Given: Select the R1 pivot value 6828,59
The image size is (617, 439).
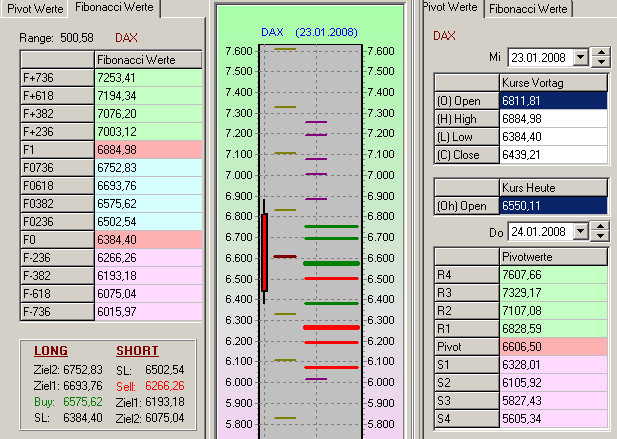Looking at the screenshot, I should [x=553, y=329].
